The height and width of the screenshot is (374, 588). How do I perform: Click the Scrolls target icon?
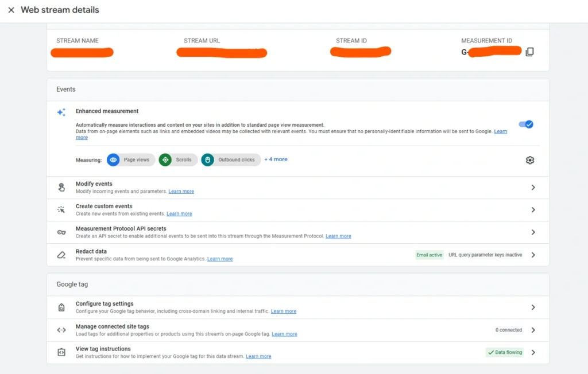165,159
